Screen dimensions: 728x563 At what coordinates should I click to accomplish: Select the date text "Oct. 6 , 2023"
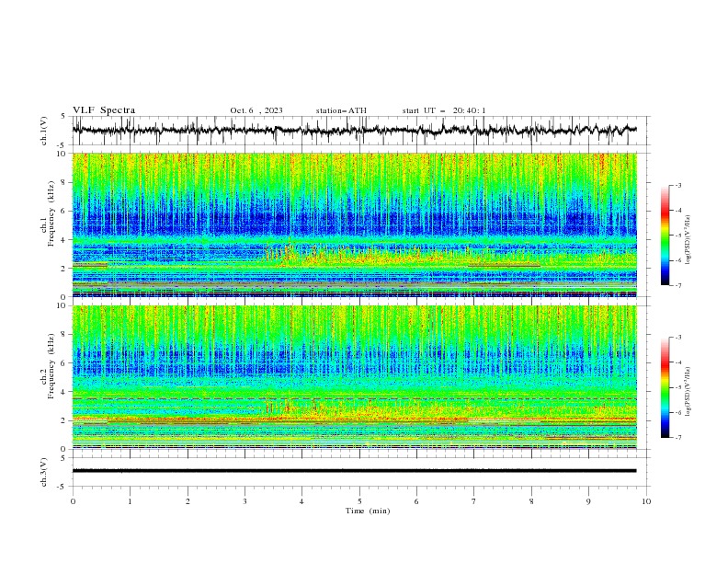tap(256, 110)
